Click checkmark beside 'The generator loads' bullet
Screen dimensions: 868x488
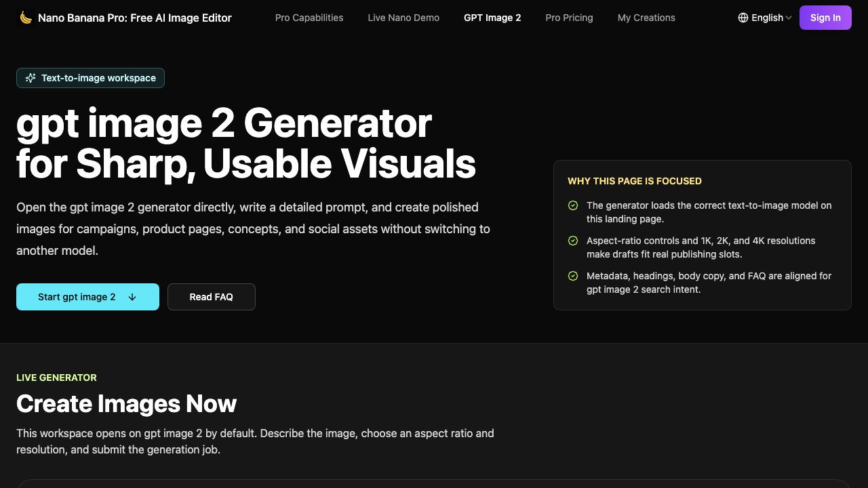573,205
